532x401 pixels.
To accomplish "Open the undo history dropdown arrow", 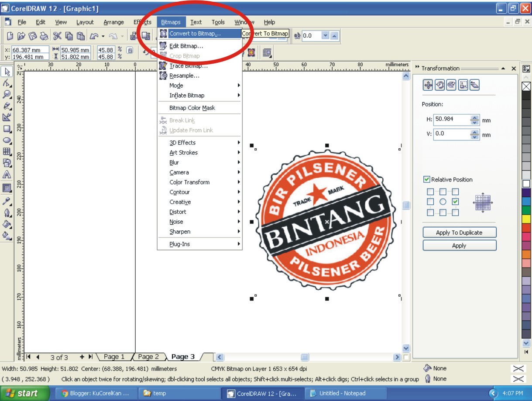I will [x=103, y=36].
